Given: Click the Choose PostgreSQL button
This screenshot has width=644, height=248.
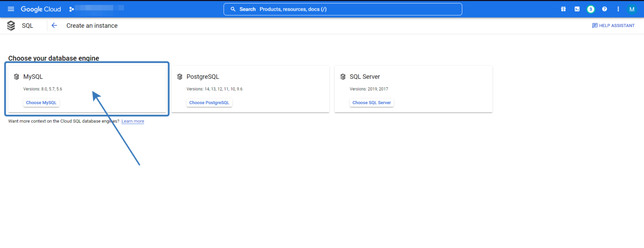Looking at the screenshot, I should [x=209, y=102].
